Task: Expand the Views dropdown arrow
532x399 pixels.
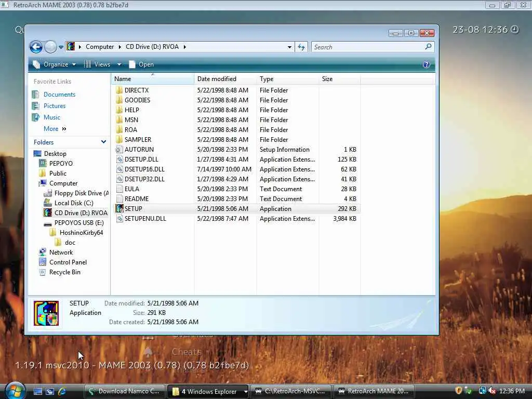Action: coord(119,64)
